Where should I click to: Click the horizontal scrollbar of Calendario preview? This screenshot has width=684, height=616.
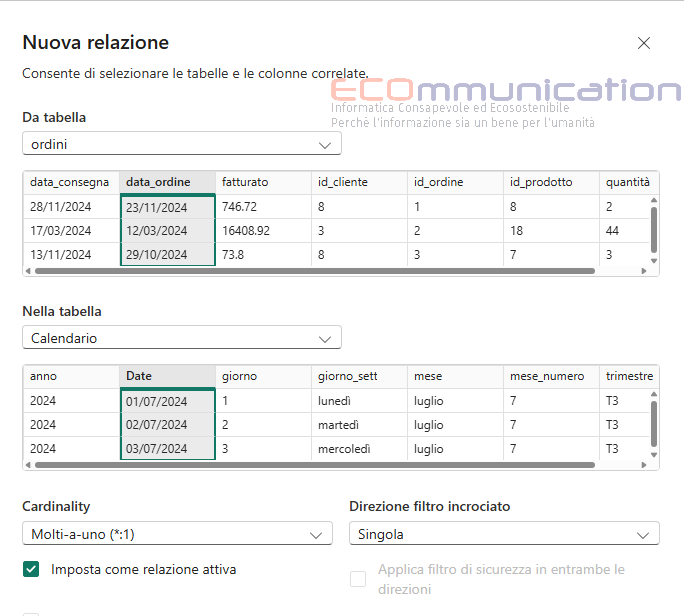(315, 465)
